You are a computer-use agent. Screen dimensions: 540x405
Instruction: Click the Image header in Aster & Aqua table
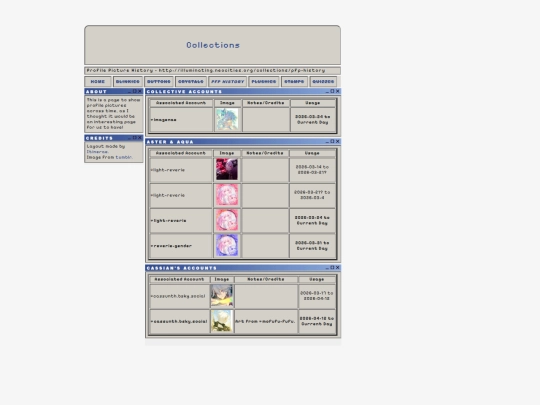[x=227, y=153]
